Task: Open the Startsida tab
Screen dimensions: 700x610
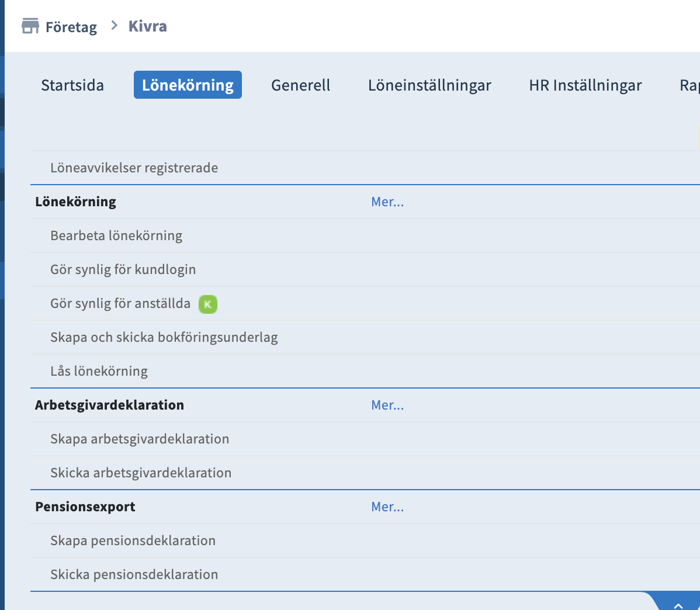Action: pos(72,85)
